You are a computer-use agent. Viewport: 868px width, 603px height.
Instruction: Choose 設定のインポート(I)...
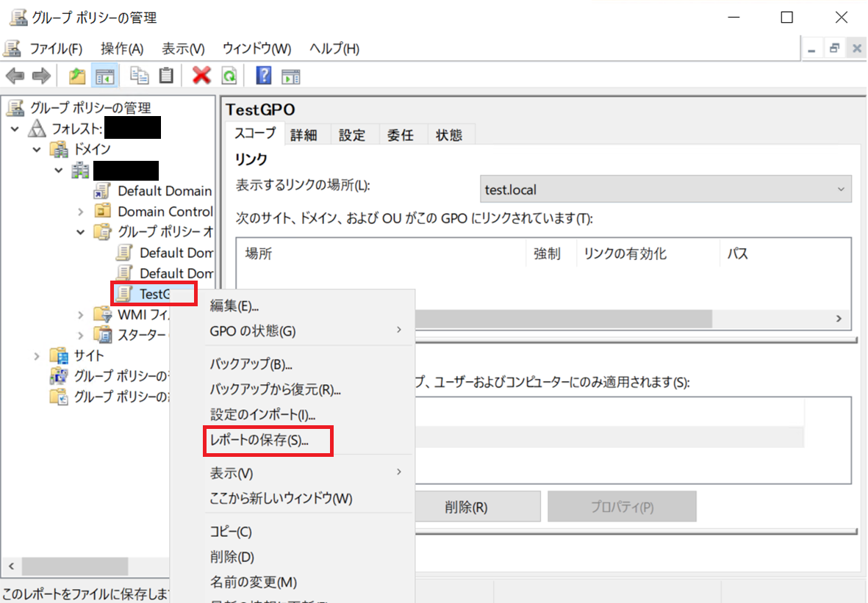(309, 414)
